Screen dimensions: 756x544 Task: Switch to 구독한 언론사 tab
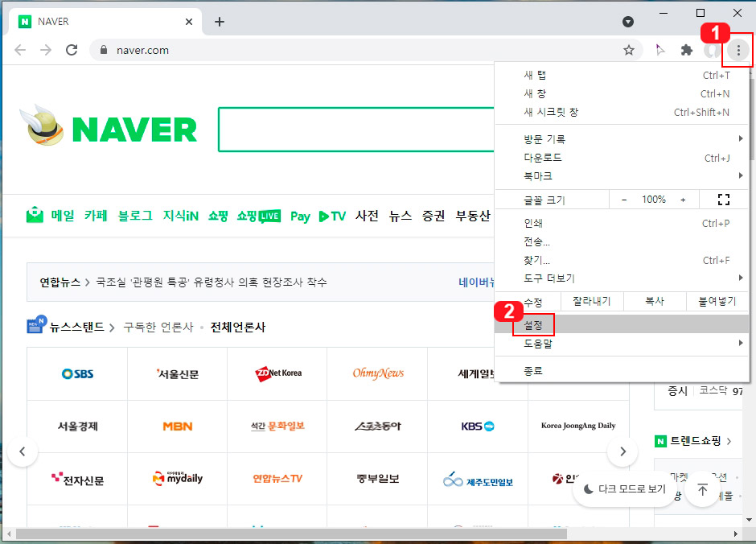(x=158, y=327)
